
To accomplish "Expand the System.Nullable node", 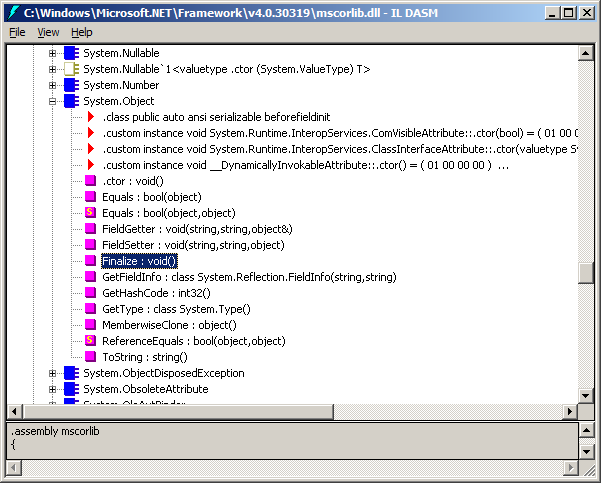I will [x=53, y=53].
